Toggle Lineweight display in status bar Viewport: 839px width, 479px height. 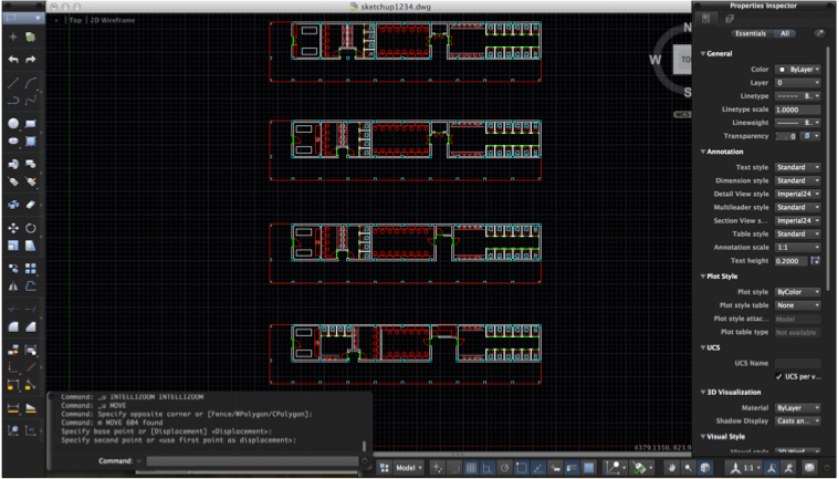(571, 468)
